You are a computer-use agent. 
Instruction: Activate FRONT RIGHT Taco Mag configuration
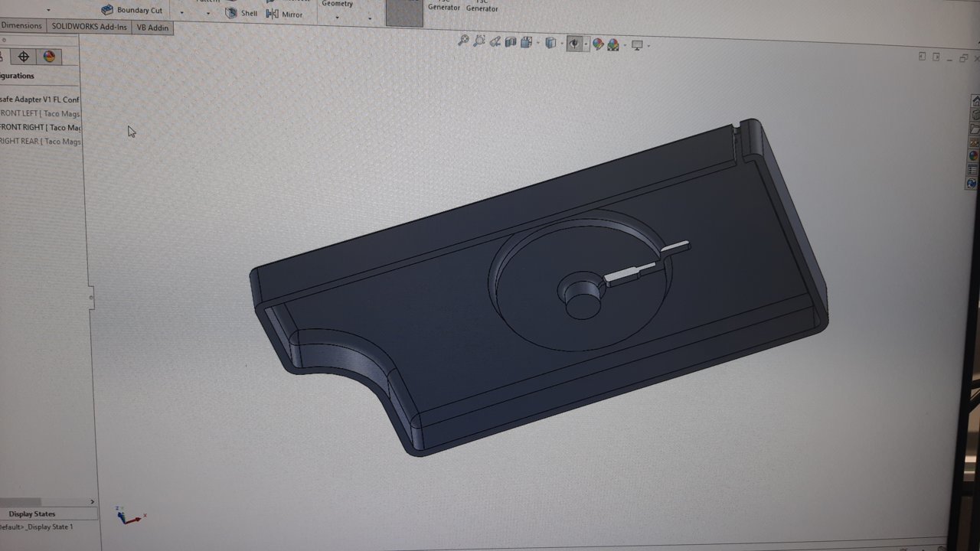[40, 127]
